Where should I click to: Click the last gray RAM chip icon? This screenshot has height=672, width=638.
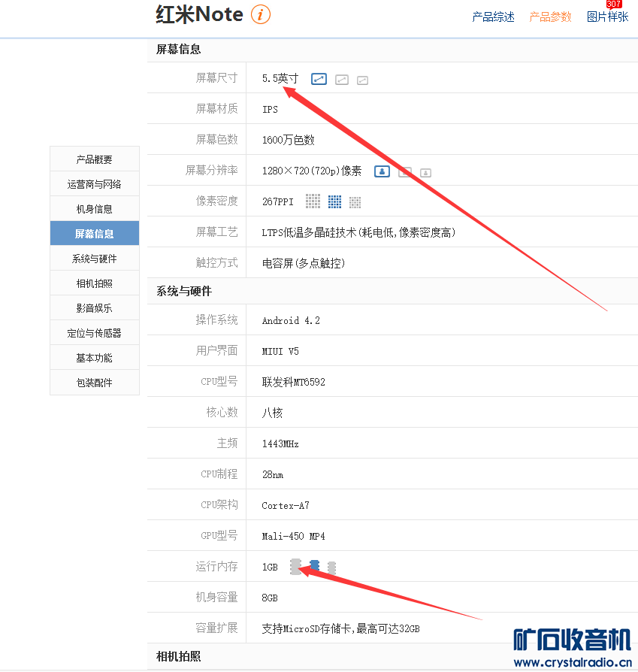(x=331, y=568)
